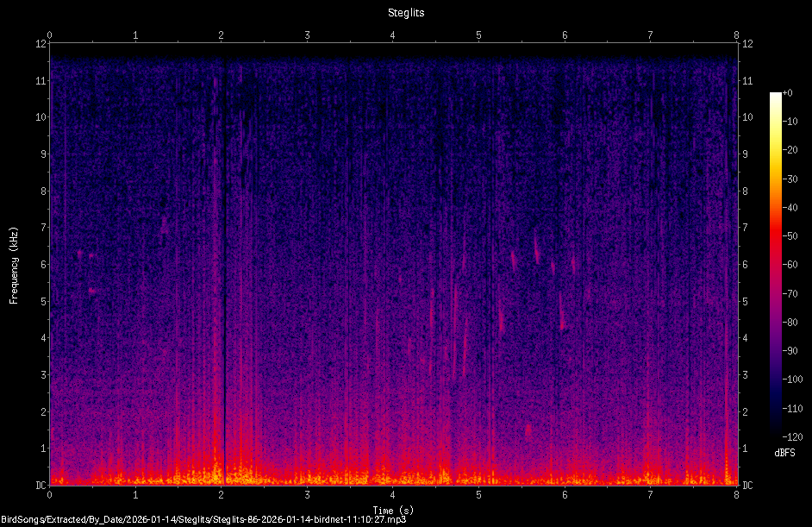Click the file path text at bottom
The image size is (812, 527).
pyautogui.click(x=203, y=520)
